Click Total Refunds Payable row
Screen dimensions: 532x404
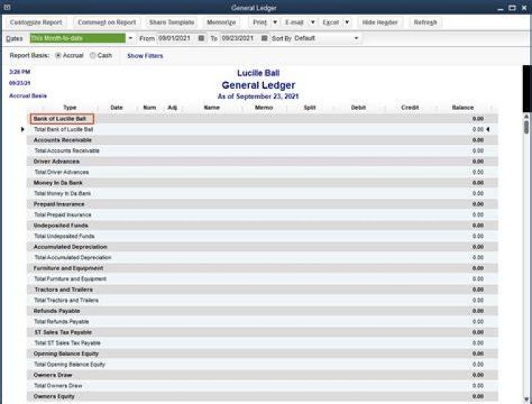click(262, 321)
